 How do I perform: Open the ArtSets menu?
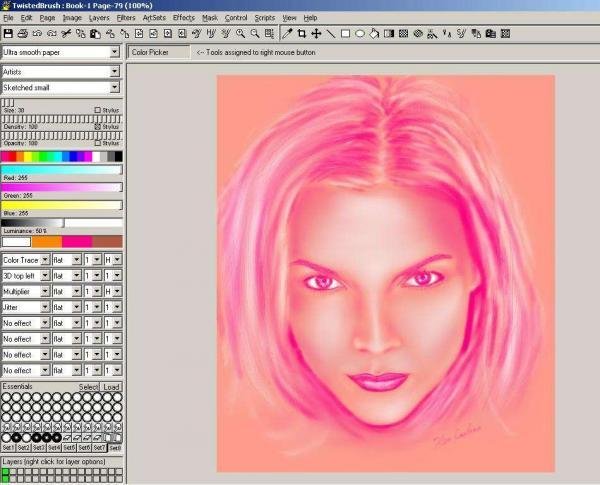pyautogui.click(x=154, y=18)
